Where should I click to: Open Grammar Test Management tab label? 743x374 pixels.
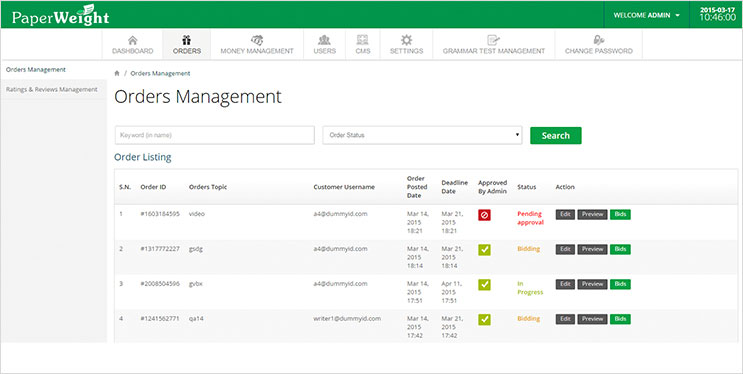point(494,51)
